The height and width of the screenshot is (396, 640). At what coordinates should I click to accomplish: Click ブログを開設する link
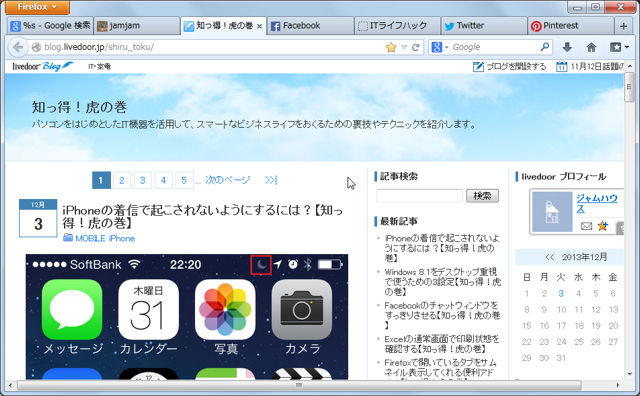coord(509,67)
